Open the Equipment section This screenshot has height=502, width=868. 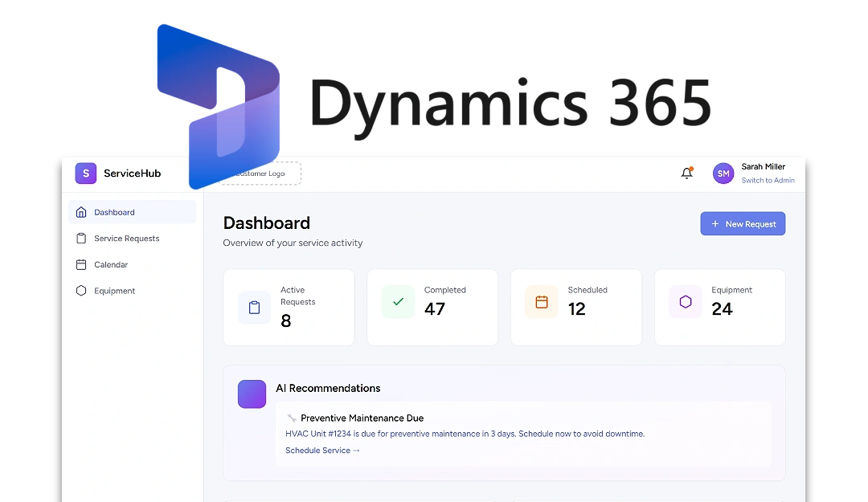tap(113, 291)
